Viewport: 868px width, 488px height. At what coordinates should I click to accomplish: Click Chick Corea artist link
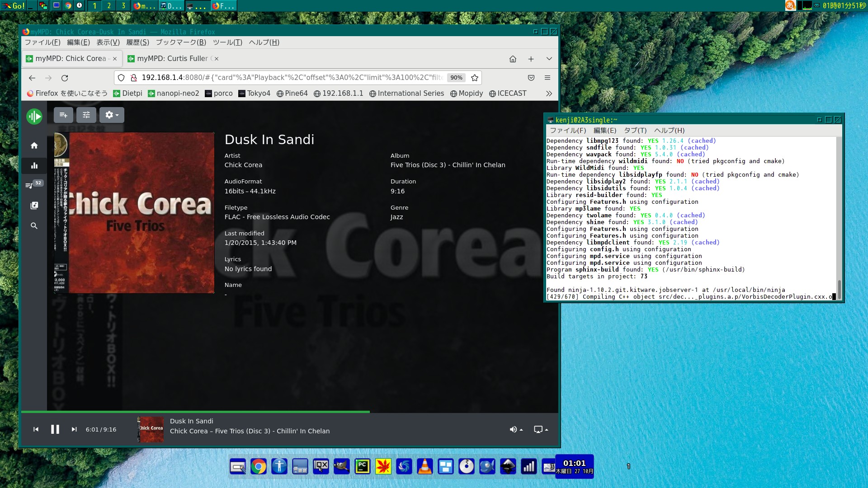(x=243, y=165)
